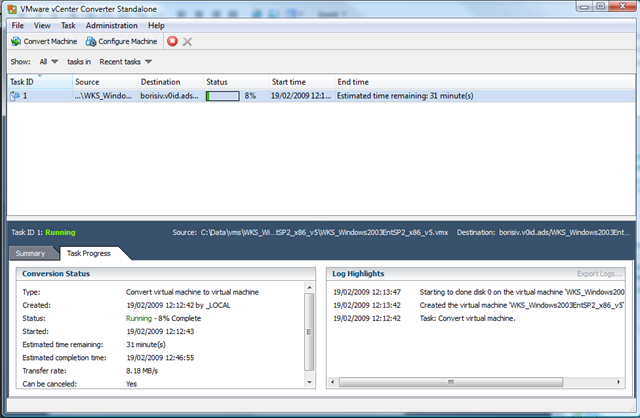Expand the 'Recent tasks' dropdown
Viewport: 640px width, 418px height.
pos(125,62)
